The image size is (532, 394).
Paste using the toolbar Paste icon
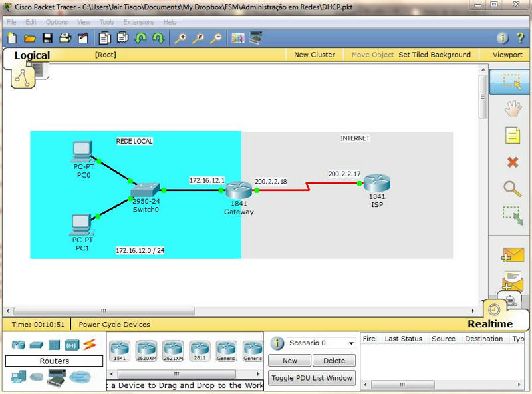coord(122,37)
